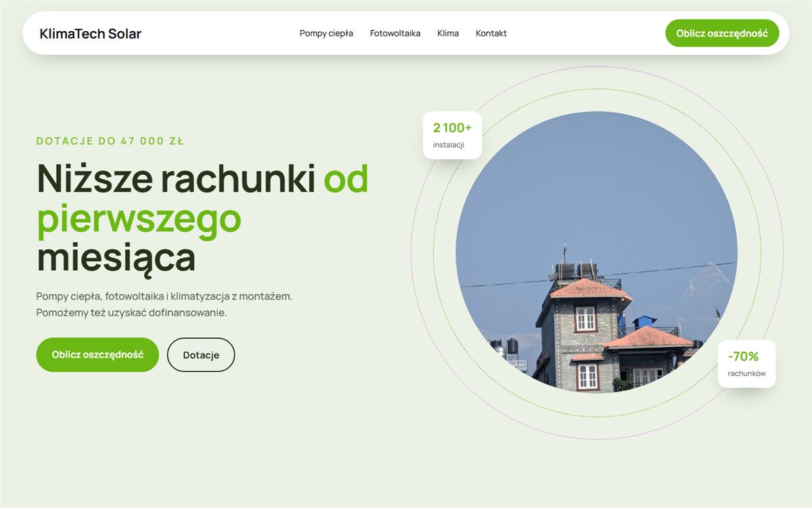Select Klima in the navigation bar
This screenshot has width=812, height=508.
pos(448,33)
